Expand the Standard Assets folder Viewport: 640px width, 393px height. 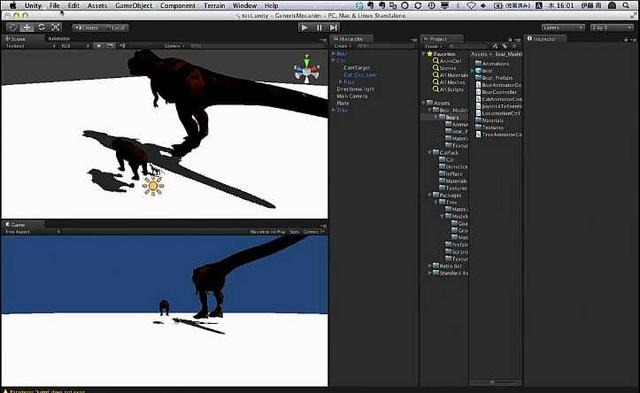pyautogui.click(x=430, y=273)
